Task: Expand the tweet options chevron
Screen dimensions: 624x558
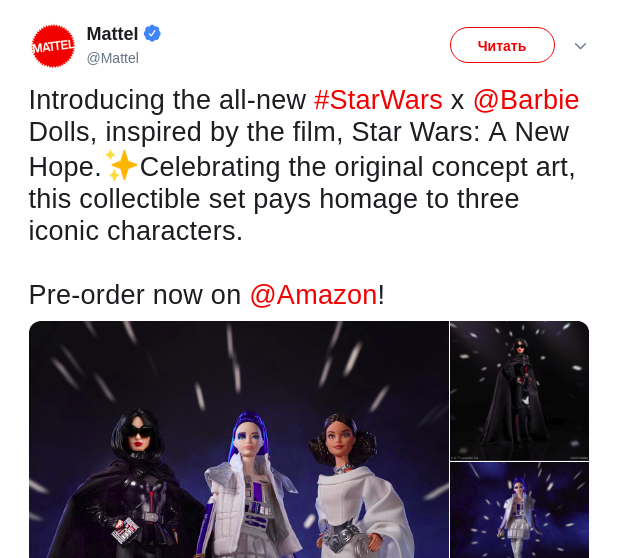Action: click(x=580, y=46)
